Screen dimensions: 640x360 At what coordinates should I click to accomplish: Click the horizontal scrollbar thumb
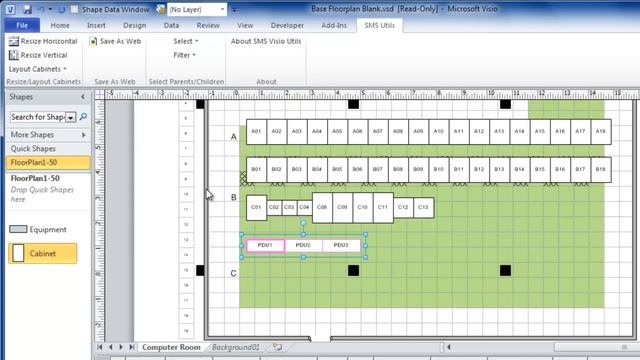click(x=597, y=347)
